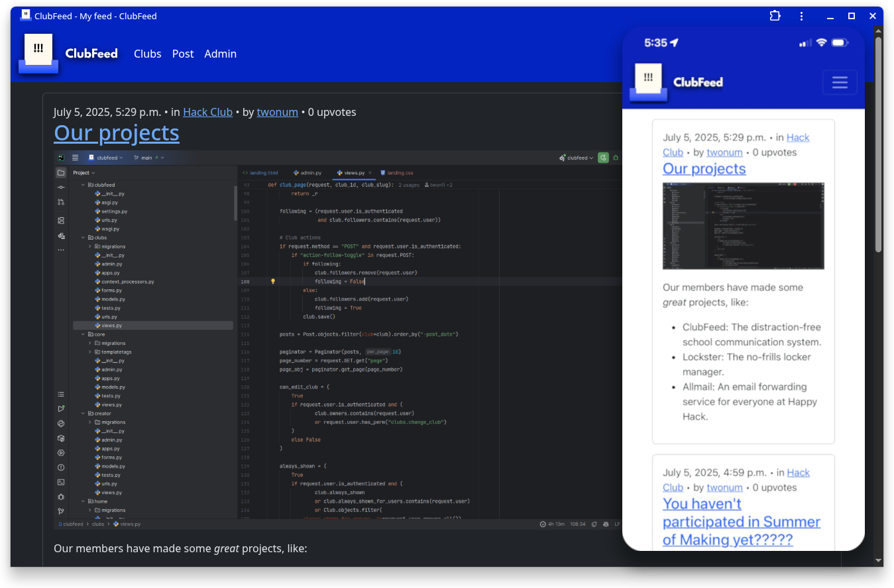Viewport: 894px width, 588px height.
Task: Click the ClubFeed logo icon in the phone preview
Action: 648,82
